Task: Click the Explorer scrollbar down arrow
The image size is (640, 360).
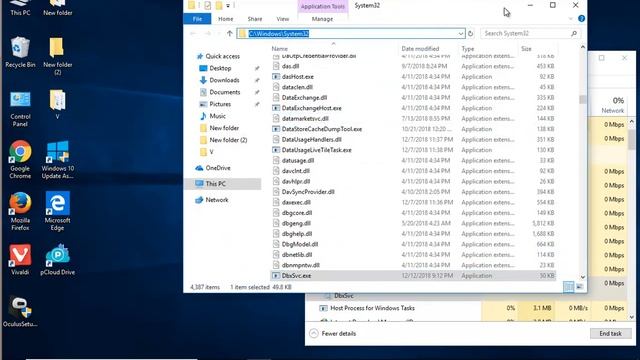Action: [582, 277]
